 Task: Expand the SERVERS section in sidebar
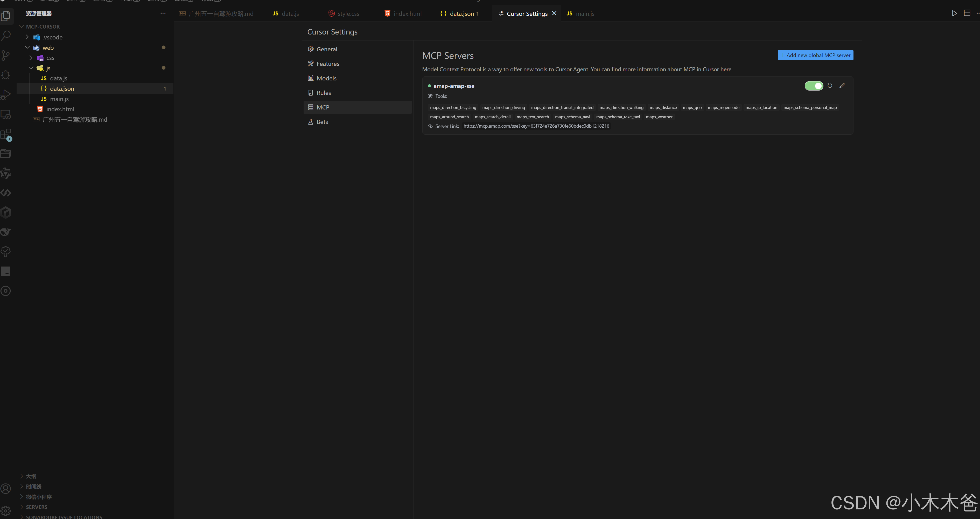[x=37, y=507]
